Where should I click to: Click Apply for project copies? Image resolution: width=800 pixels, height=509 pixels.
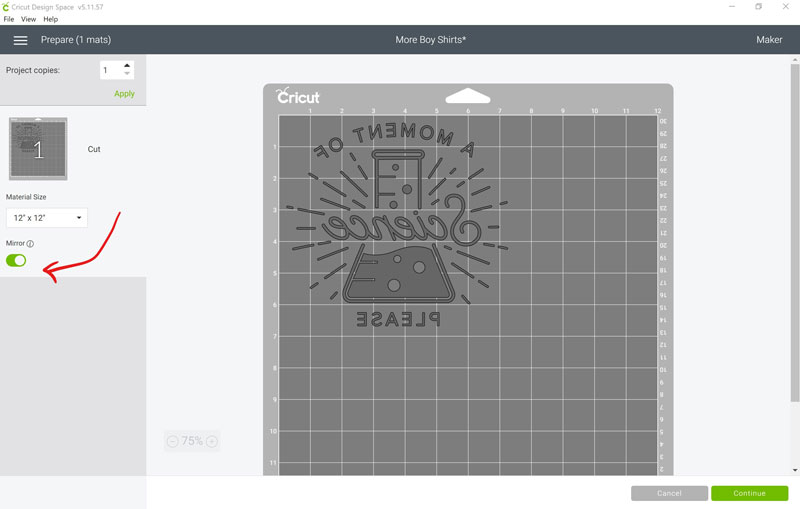[124, 94]
